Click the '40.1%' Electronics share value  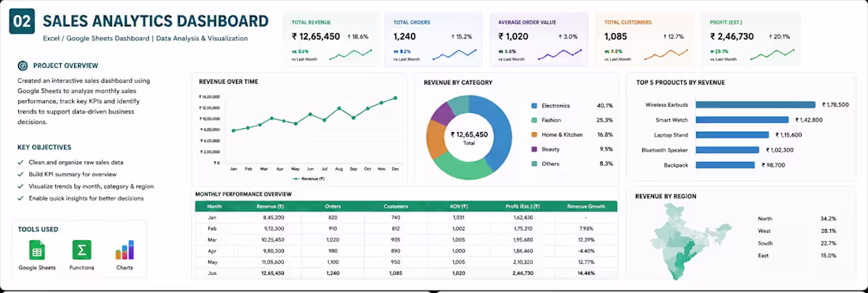pyautogui.click(x=604, y=106)
